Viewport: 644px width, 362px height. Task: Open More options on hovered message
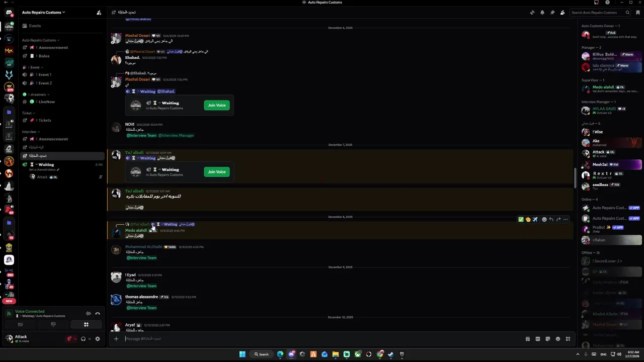click(566, 220)
